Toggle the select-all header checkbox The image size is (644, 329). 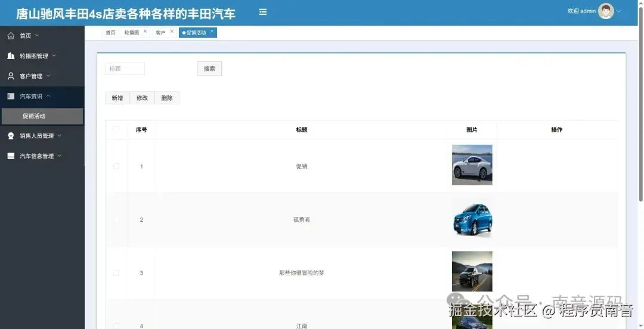(x=116, y=130)
